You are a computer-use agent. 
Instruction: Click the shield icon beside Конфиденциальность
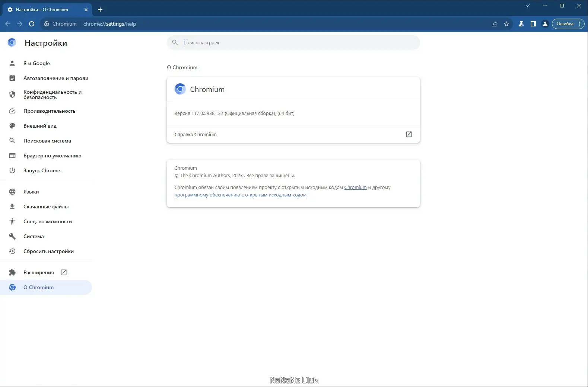[x=12, y=95]
